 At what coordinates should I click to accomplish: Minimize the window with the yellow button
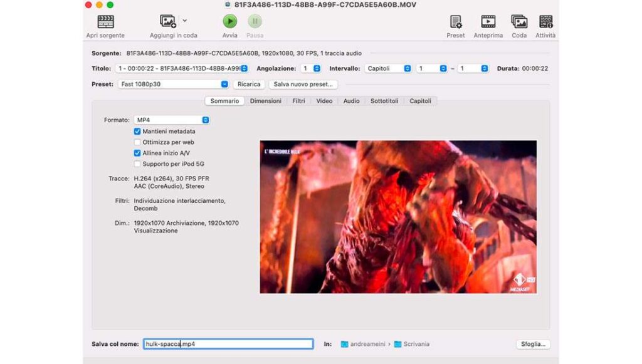[99, 5]
